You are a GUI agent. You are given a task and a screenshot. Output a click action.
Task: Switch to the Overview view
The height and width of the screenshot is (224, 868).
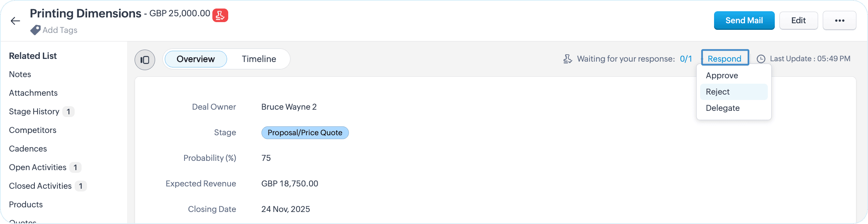click(196, 59)
